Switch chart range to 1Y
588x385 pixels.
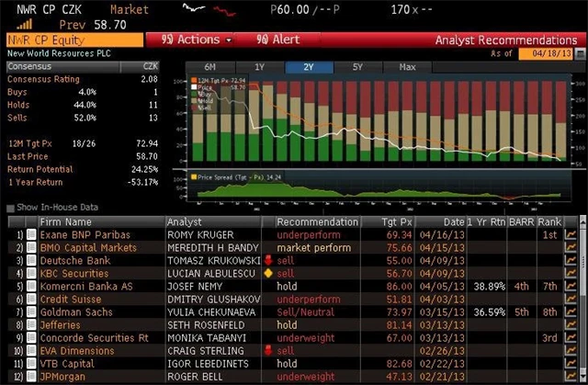pyautogui.click(x=260, y=67)
